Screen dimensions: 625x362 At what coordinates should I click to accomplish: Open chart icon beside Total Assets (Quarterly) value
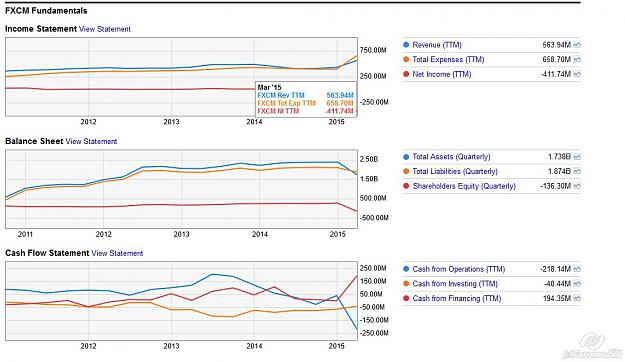point(577,157)
